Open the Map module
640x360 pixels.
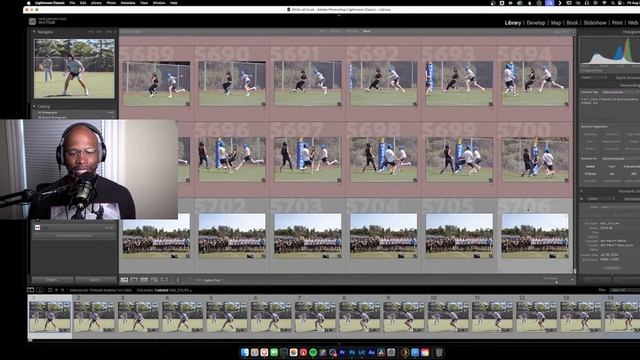tap(556, 23)
